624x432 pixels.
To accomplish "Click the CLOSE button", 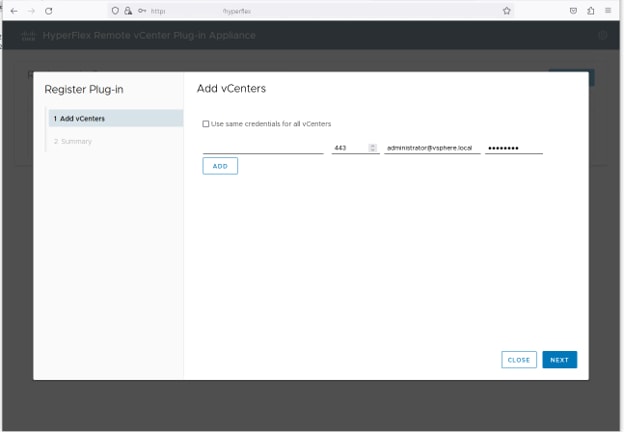I will (x=519, y=360).
